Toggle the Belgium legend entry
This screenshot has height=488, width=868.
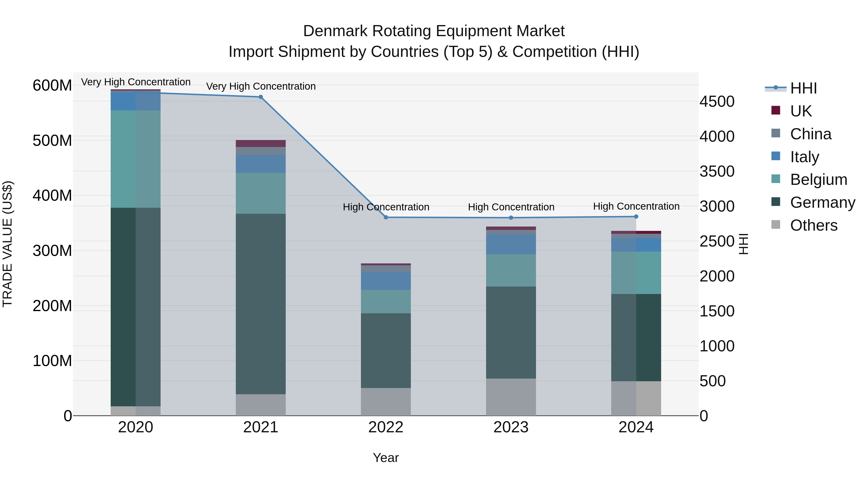pyautogui.click(x=809, y=179)
